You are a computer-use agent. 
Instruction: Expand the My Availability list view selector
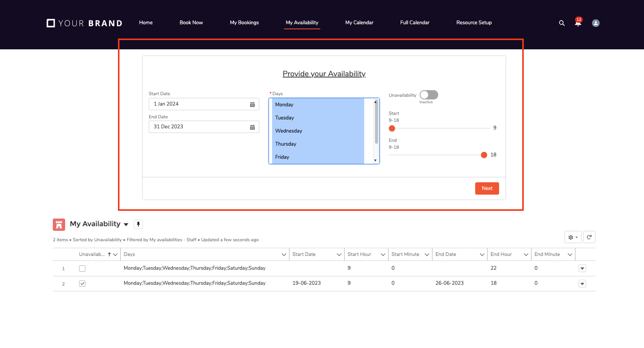point(126,224)
